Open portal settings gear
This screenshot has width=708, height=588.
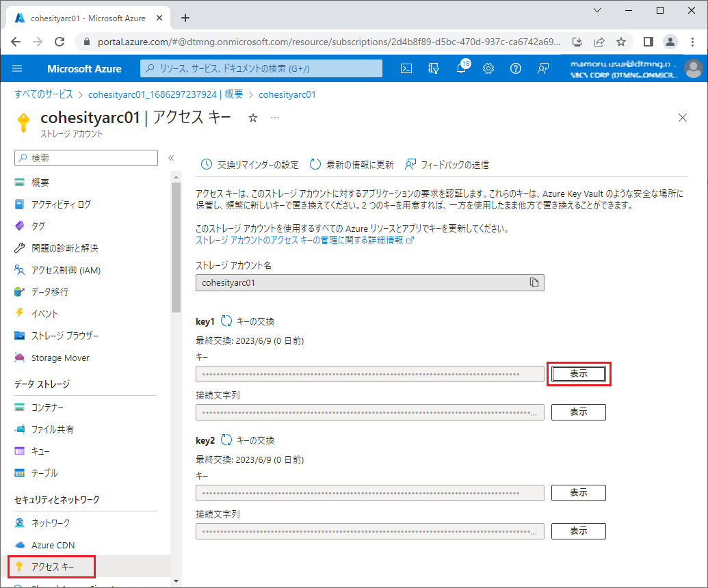pos(488,68)
